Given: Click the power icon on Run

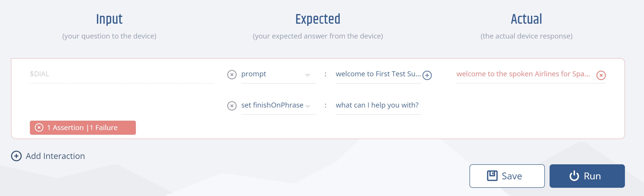Looking at the screenshot, I should (x=574, y=176).
